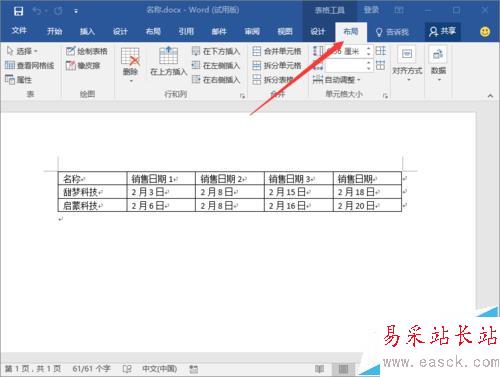Activate the 绘制表格 draw table tool
500x377 pixels.
(x=87, y=51)
